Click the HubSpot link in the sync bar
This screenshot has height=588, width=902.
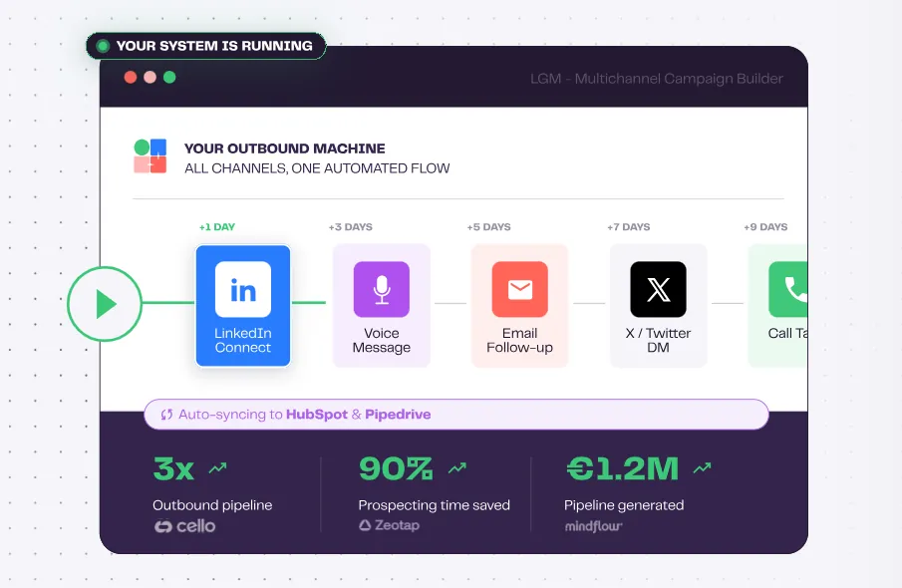[317, 415]
